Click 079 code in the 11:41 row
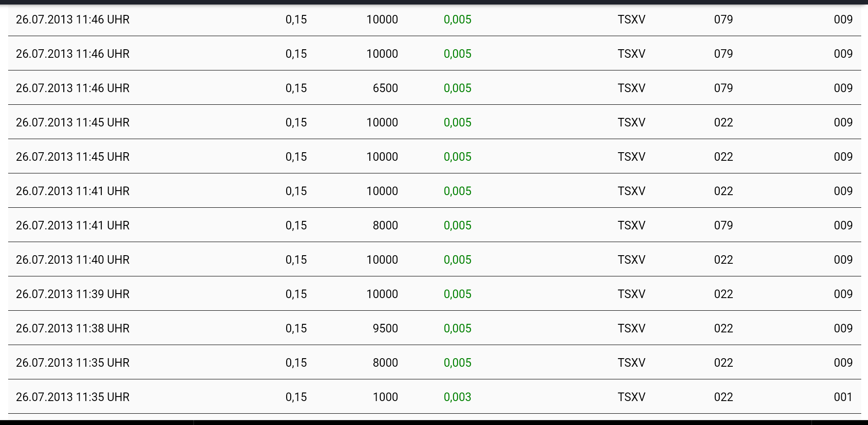868x425 pixels. pos(723,225)
